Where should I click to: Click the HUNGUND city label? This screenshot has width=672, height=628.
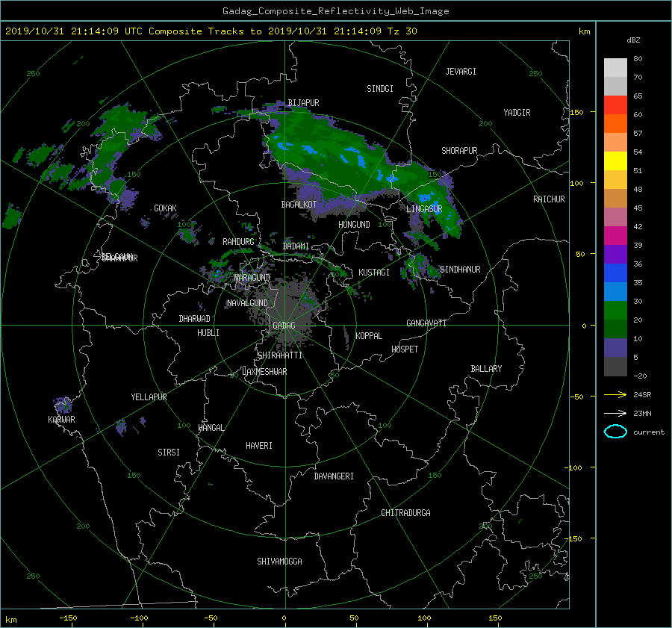(x=354, y=225)
